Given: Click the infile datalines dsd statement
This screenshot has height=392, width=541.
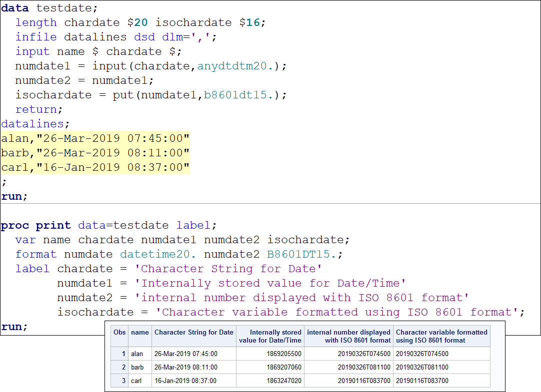Looking at the screenshot, I should 116,37.
